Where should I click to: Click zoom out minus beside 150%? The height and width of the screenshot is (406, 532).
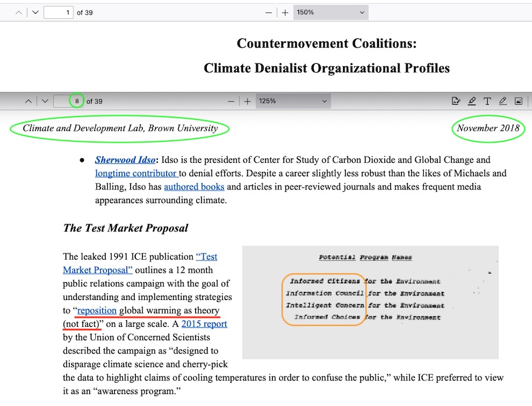pos(269,12)
